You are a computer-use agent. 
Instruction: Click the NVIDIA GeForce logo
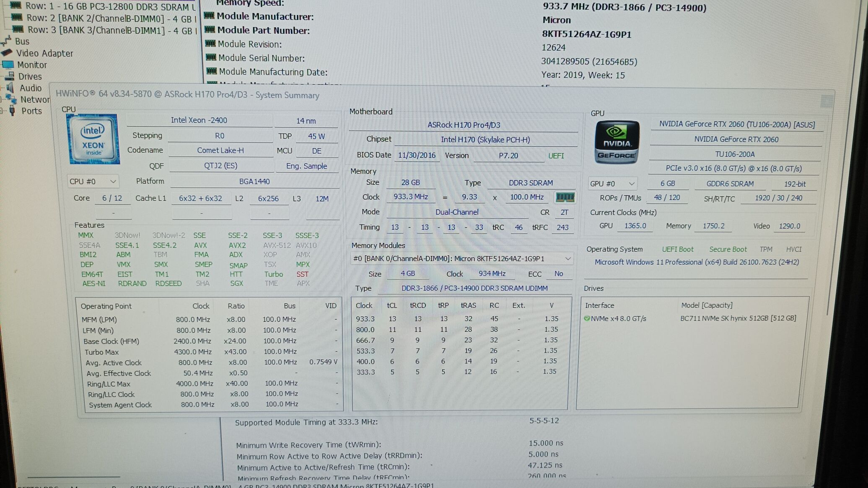pyautogui.click(x=617, y=142)
